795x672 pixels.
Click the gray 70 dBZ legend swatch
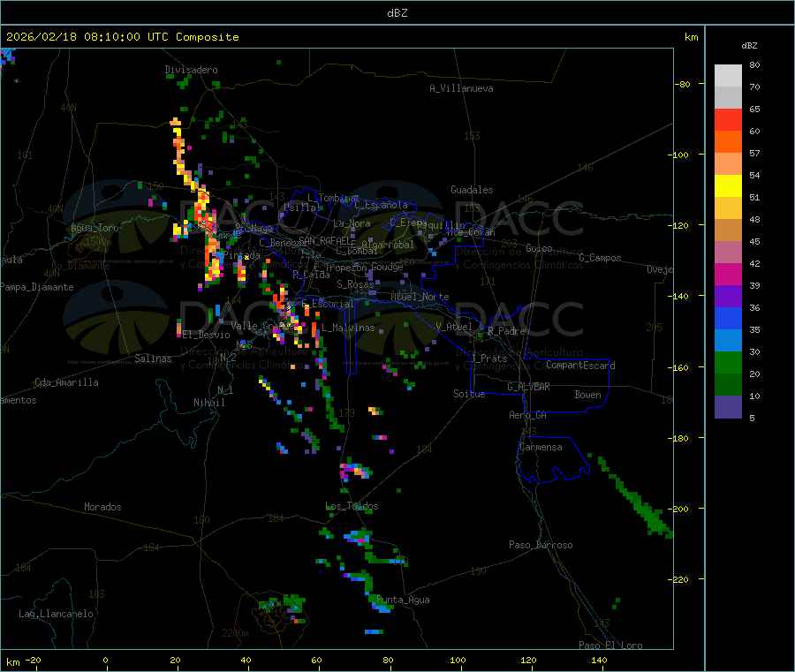(x=728, y=98)
